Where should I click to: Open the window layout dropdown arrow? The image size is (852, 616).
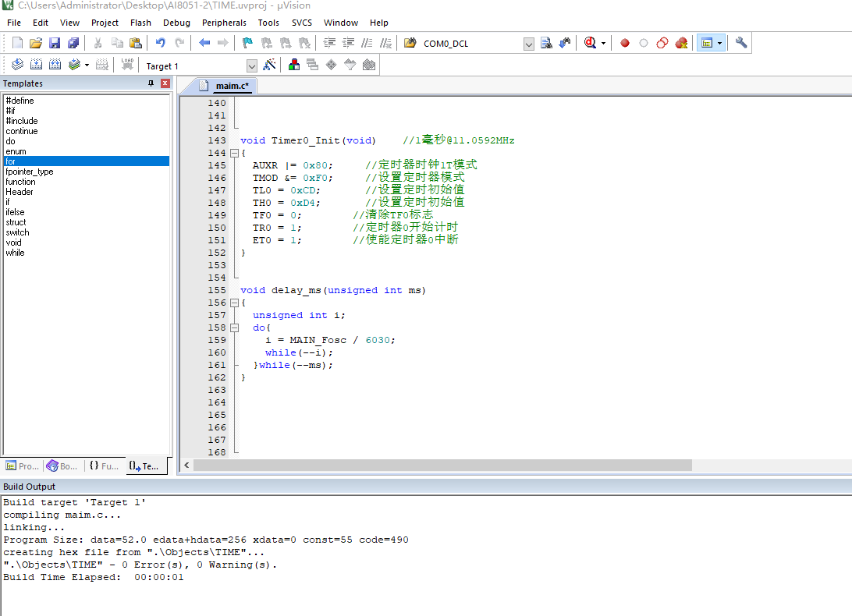[x=719, y=43]
